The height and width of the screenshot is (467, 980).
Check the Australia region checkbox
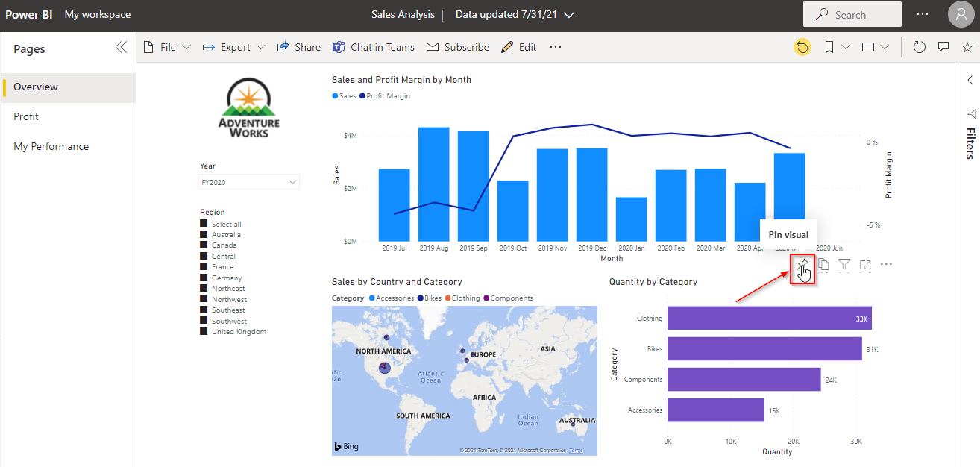click(204, 234)
